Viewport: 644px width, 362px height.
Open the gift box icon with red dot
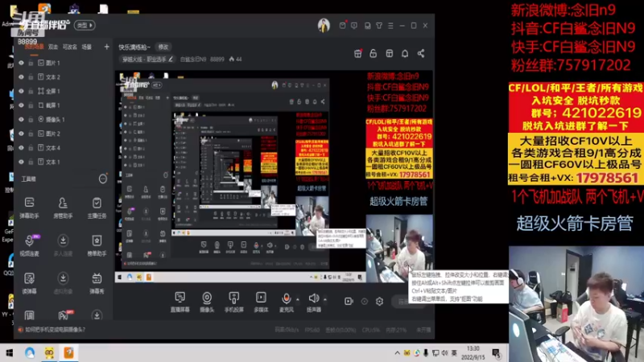point(358,53)
